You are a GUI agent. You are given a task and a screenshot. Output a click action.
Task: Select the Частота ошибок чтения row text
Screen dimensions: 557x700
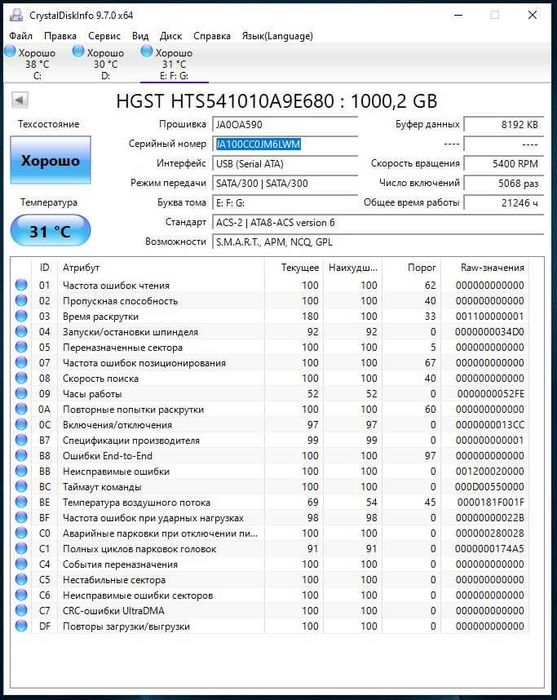[116, 285]
